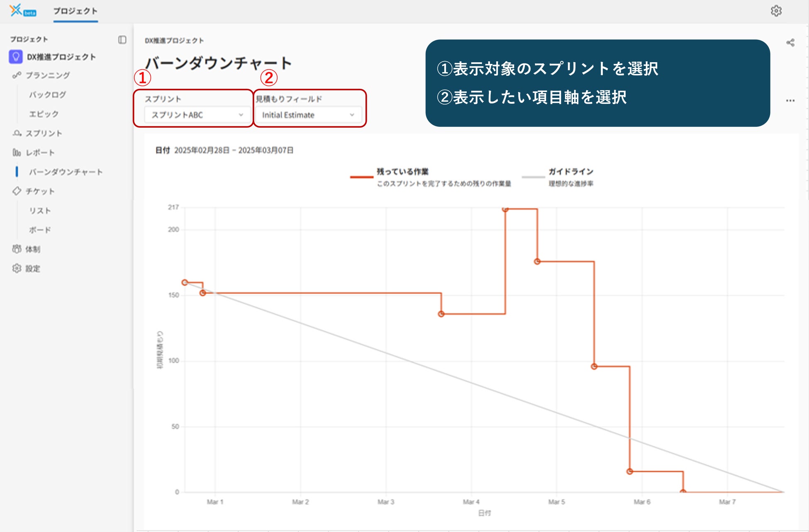Click the share icon at top right
The width and height of the screenshot is (809, 532).
coord(790,43)
